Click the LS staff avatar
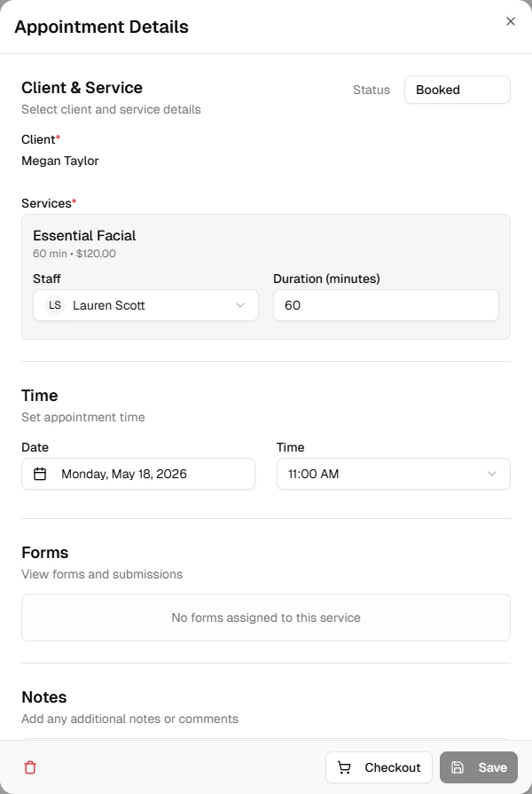Image resolution: width=532 pixels, height=794 pixels. coord(55,305)
